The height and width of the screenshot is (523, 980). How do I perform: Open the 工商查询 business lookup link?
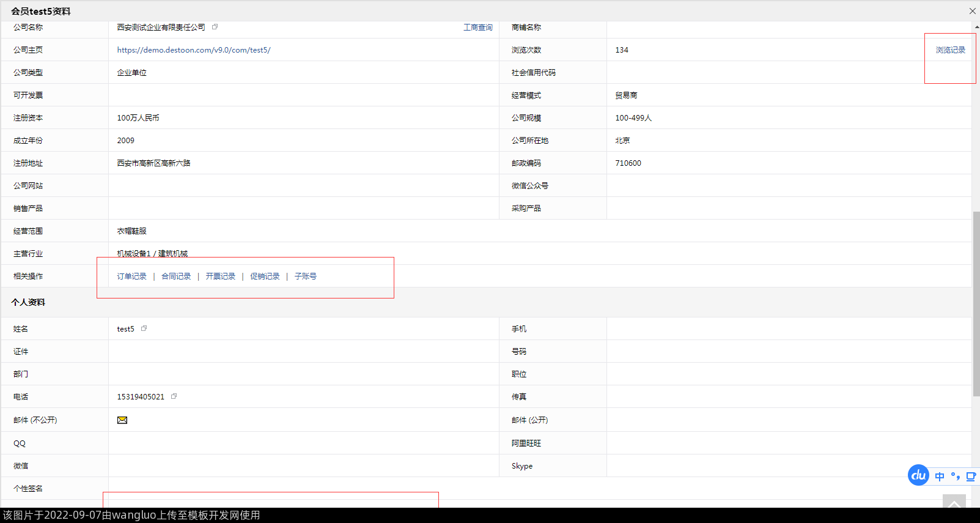[x=477, y=28]
